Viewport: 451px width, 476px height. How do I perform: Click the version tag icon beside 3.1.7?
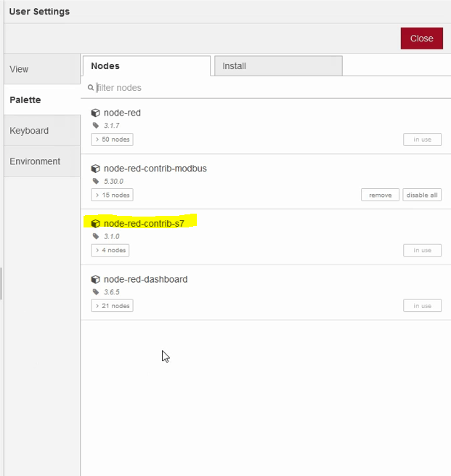click(96, 126)
